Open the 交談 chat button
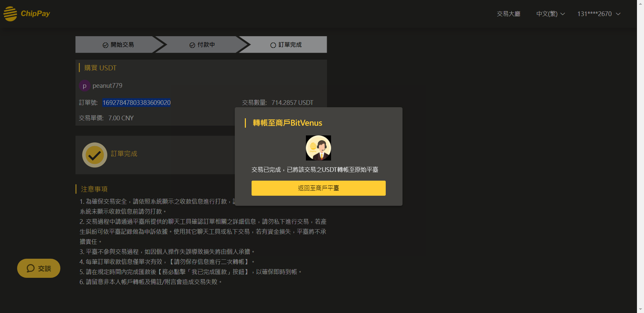 (x=39, y=268)
